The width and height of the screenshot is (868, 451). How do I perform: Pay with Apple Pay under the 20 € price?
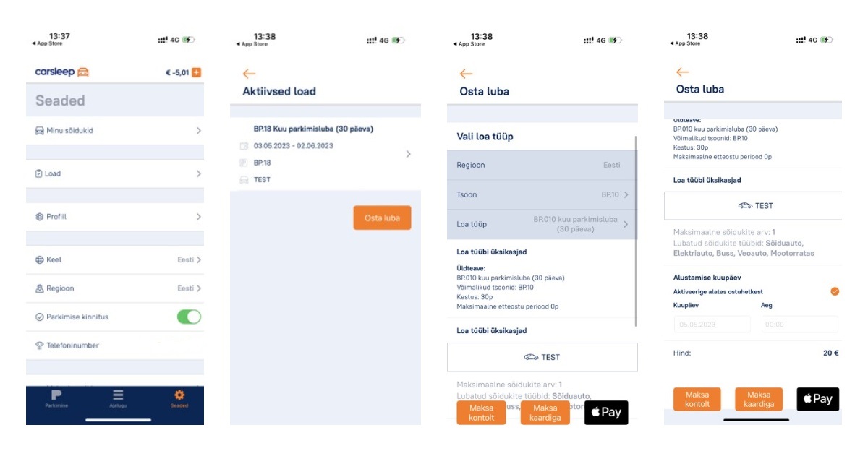(x=818, y=399)
